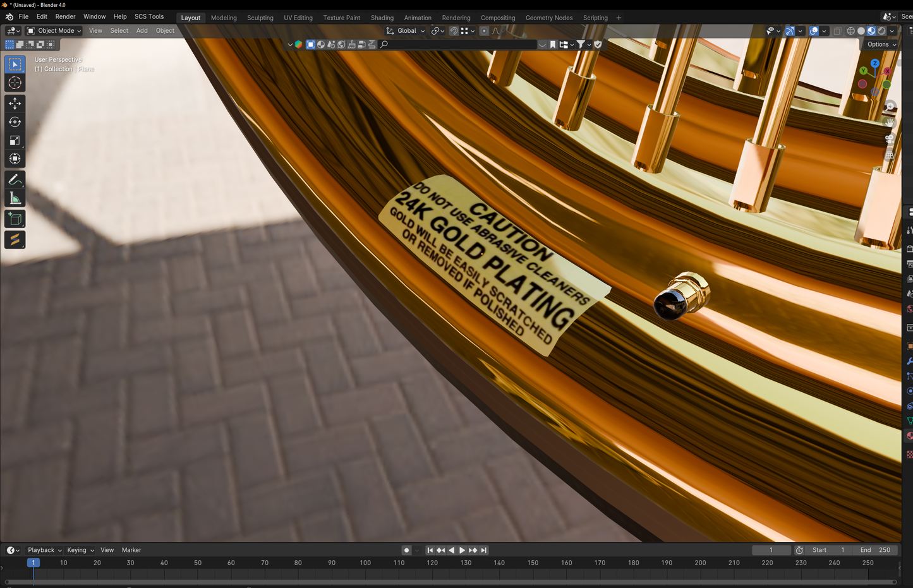Viewport: 913px width, 588px height.
Task: Click the Z axis on navigation gizmo
Action: tap(874, 64)
